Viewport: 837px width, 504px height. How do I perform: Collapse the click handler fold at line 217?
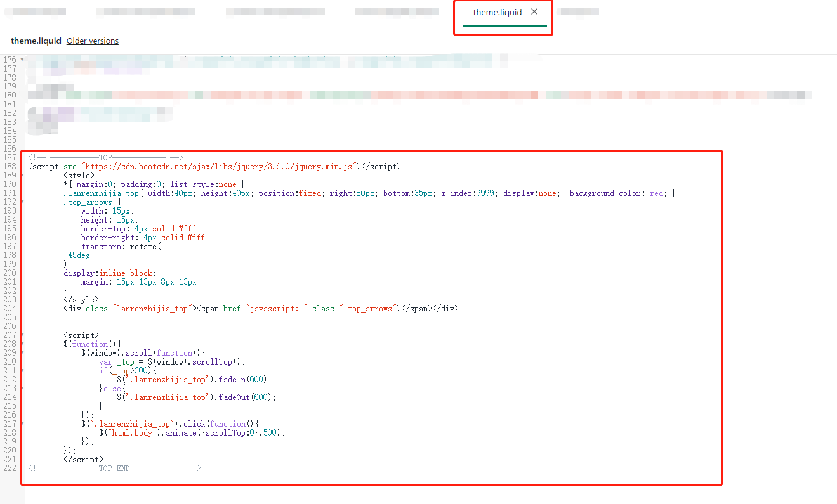pos(22,423)
